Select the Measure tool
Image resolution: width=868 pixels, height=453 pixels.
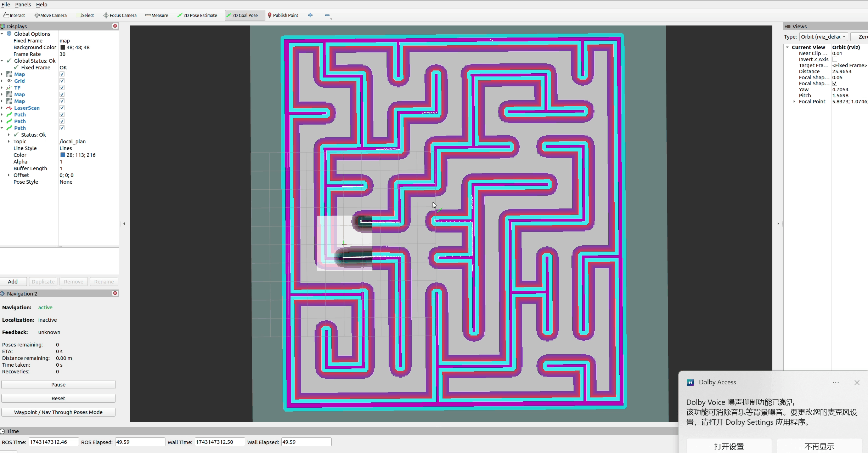156,15
